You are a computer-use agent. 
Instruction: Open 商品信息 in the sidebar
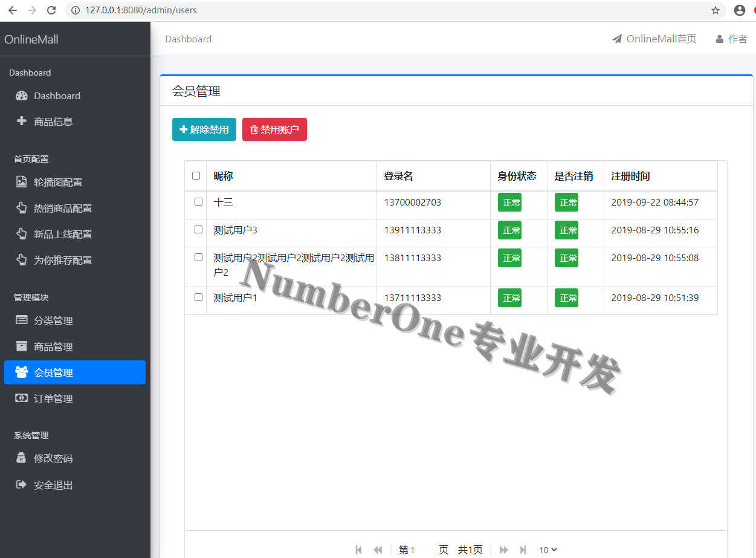click(x=75, y=121)
